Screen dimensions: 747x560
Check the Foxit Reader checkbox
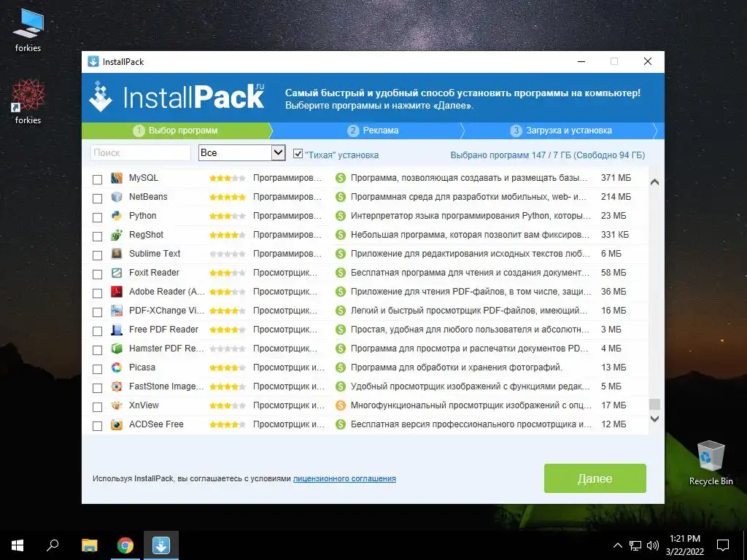click(x=97, y=274)
